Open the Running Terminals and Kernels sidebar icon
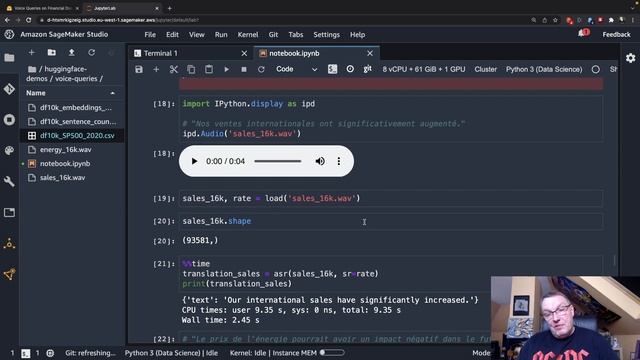The width and height of the screenshot is (640, 360). click(x=9, y=120)
